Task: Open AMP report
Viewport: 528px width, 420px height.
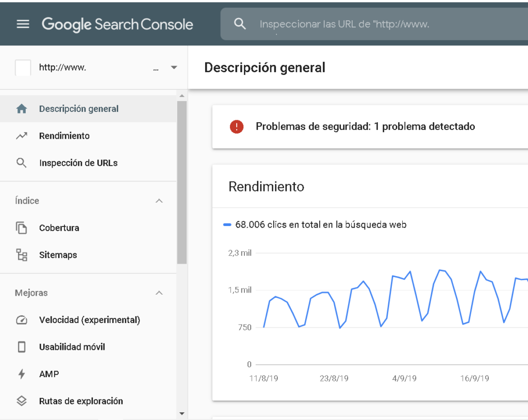Action: (88, 374)
